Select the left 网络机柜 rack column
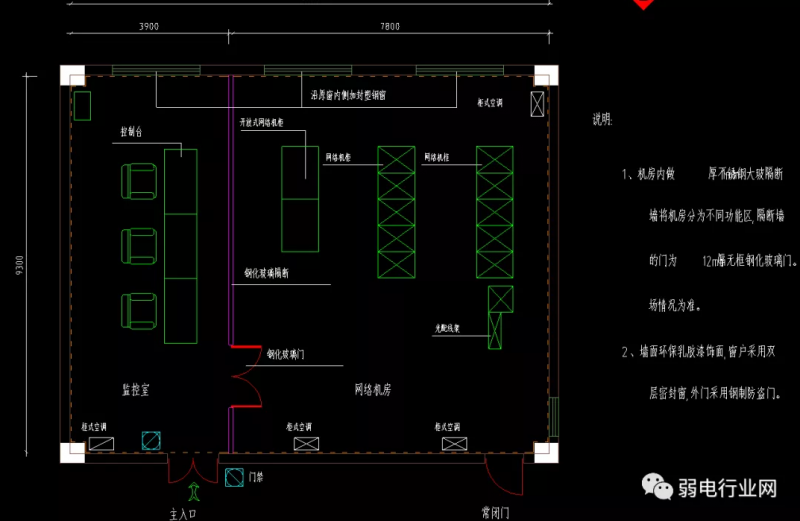 coord(395,211)
